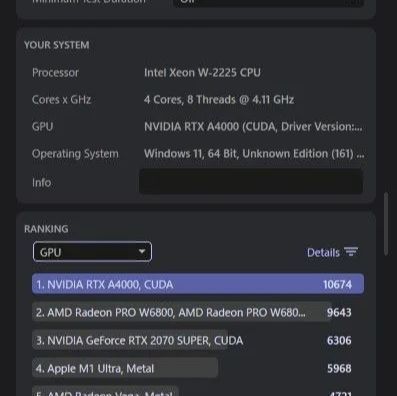Viewport: 397px width, 396px height.
Task: Click the RANKING section header
Action: (x=46, y=229)
